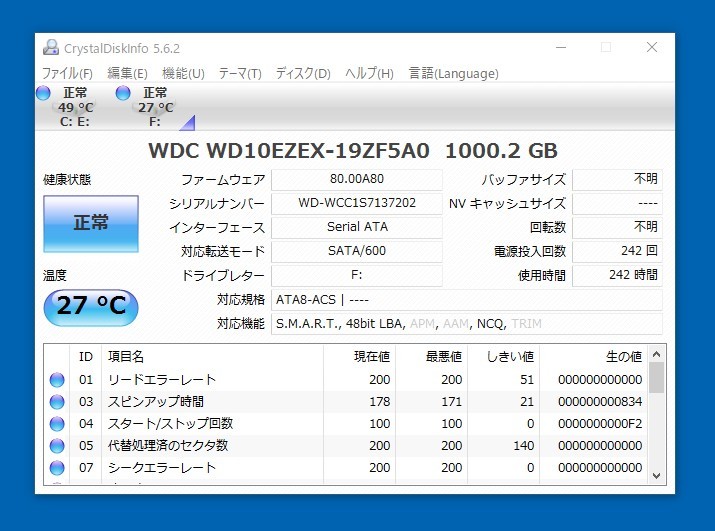Switch to the F: drive at 27 °C
Image resolution: width=715 pixels, height=531 pixels.
[155, 107]
